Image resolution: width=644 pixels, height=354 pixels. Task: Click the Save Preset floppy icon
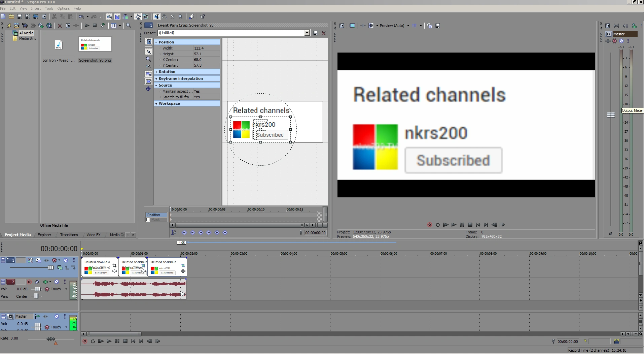pos(316,33)
